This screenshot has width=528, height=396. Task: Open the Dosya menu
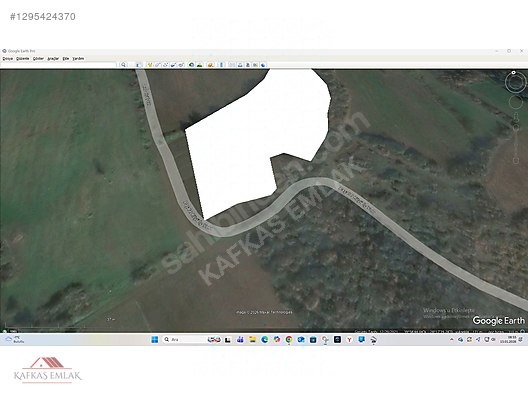click(7, 59)
